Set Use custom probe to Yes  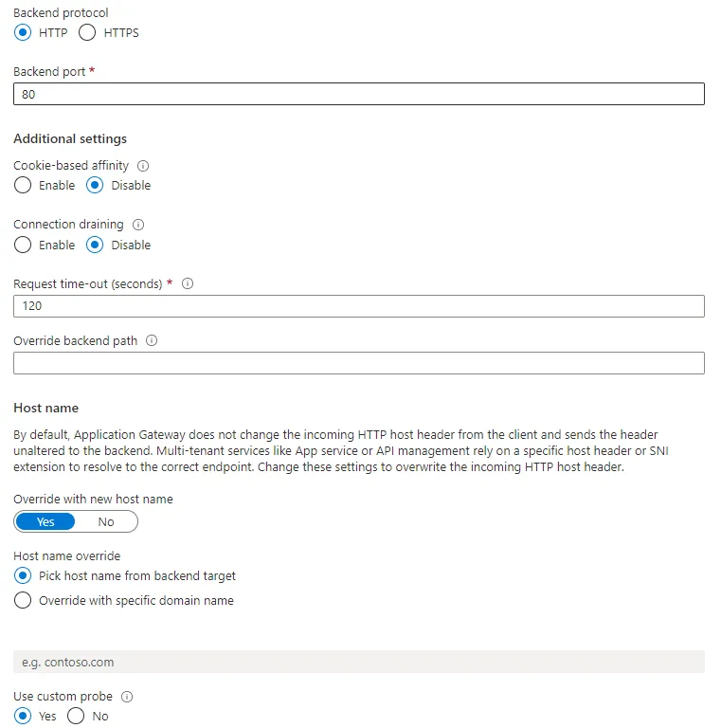pyautogui.click(x=23, y=717)
